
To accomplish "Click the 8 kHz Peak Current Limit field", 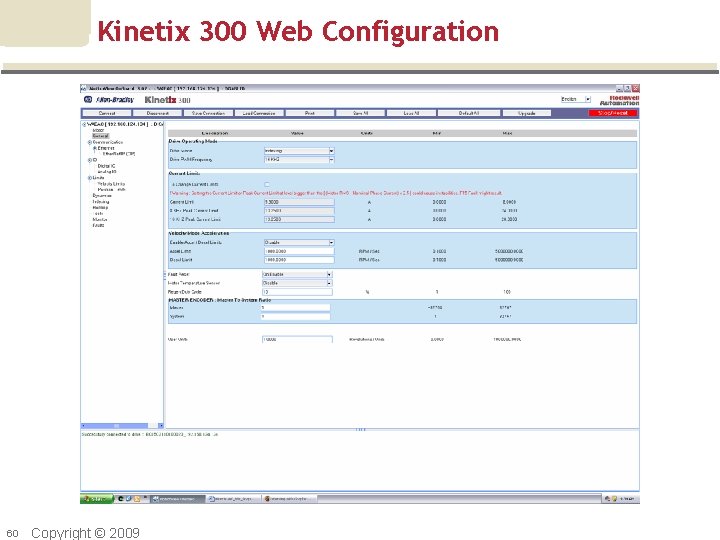I will [299, 211].
